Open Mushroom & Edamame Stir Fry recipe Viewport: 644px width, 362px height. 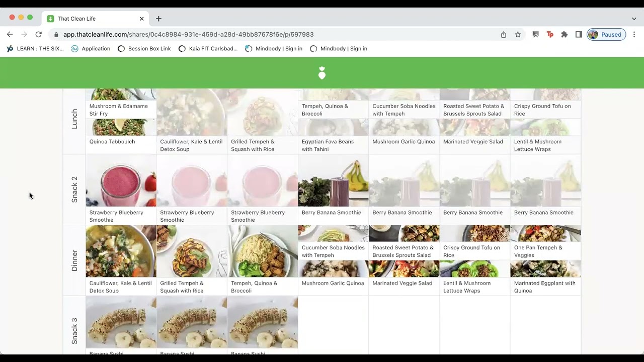point(121,104)
